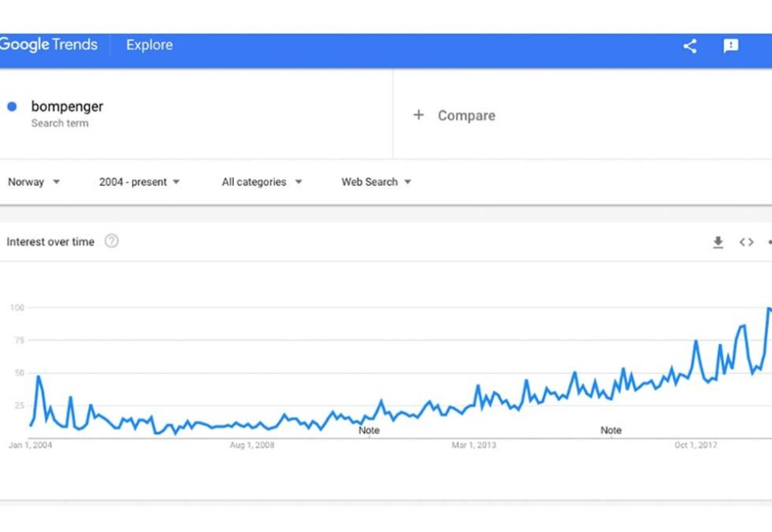
Task: Expand the All categories dropdown
Action: click(262, 182)
